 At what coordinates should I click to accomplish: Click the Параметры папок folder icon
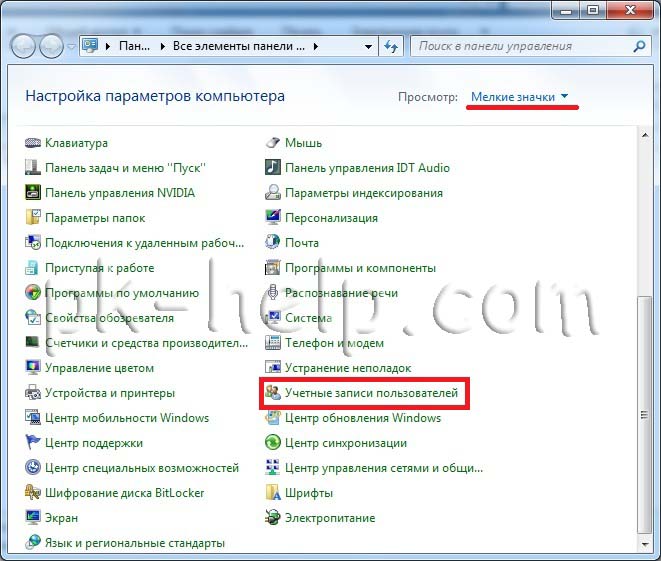[x=32, y=217]
